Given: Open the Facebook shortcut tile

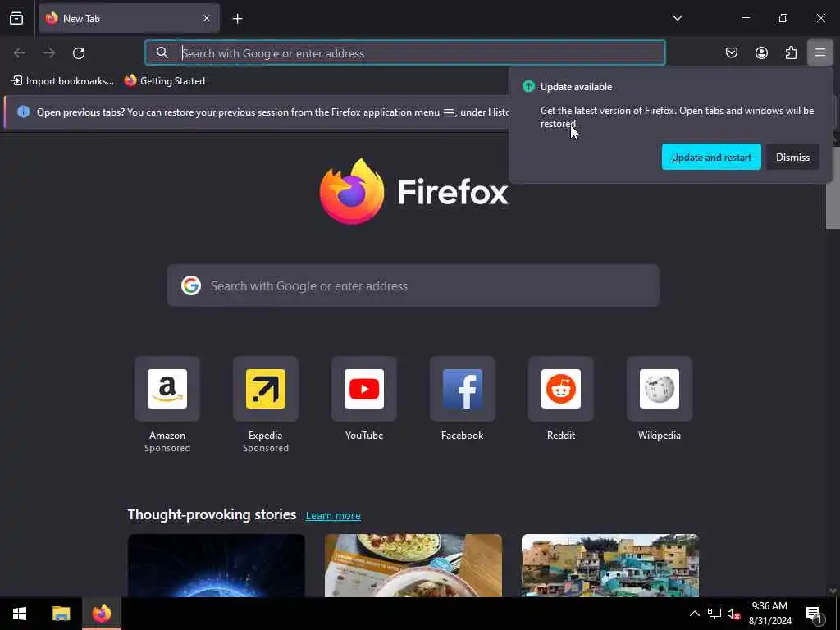Looking at the screenshot, I should 463,389.
